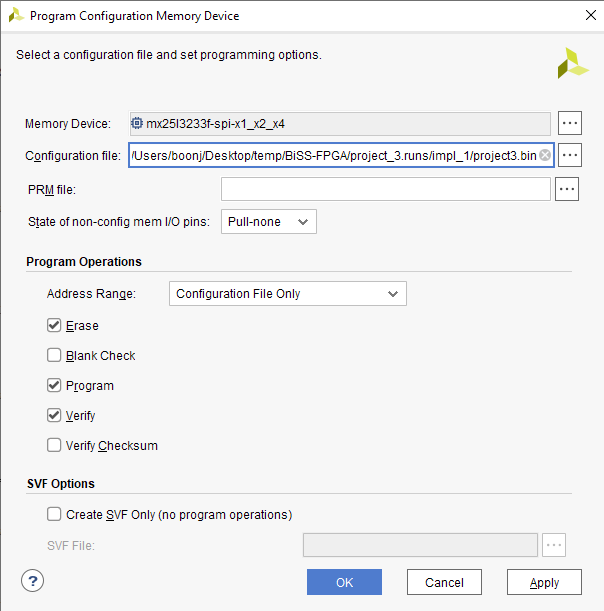Screen dimensions: 604x611
Task: Click the Vivado logo in title bar
Action: 16,16
